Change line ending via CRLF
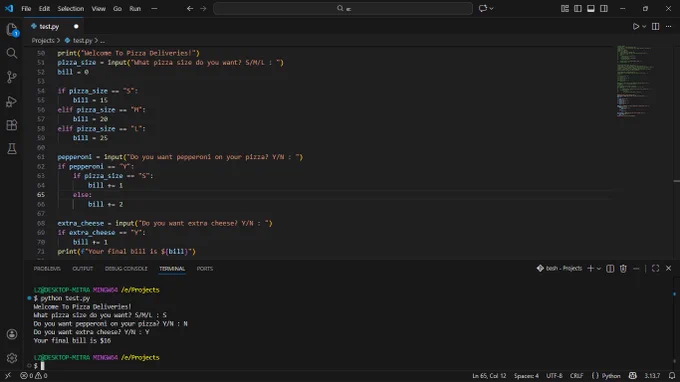Screen dimensions: 680x382 tap(576, 375)
